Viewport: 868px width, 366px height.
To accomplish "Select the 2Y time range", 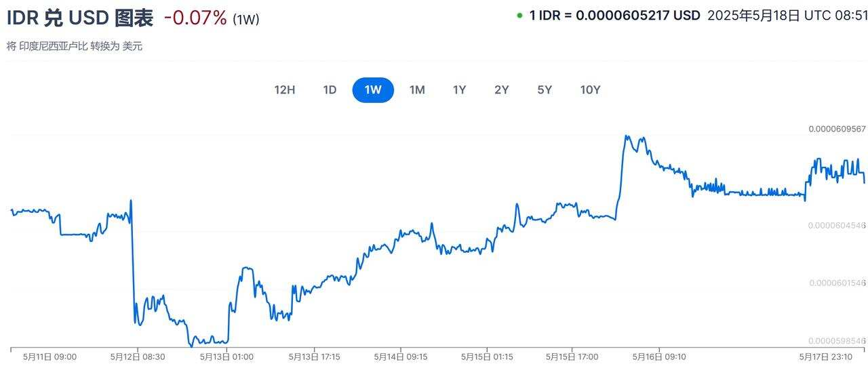I will coord(502,90).
